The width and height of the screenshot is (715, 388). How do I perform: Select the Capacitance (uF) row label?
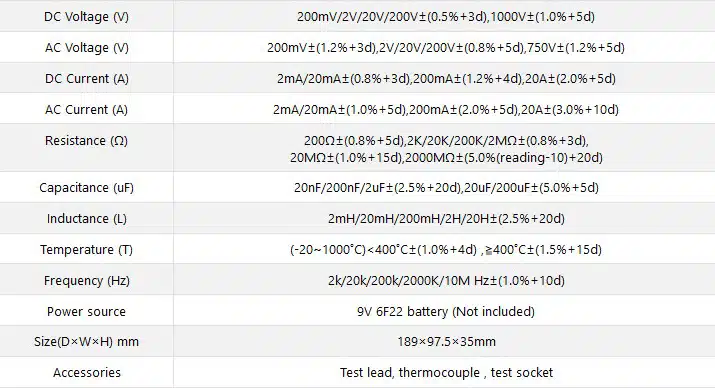[x=86, y=188]
